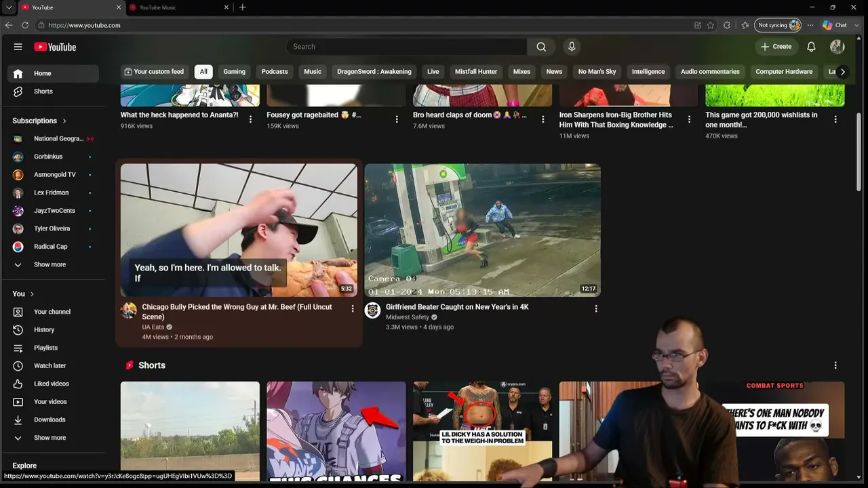
Task: Refresh the YouTube page
Action: coord(25,25)
